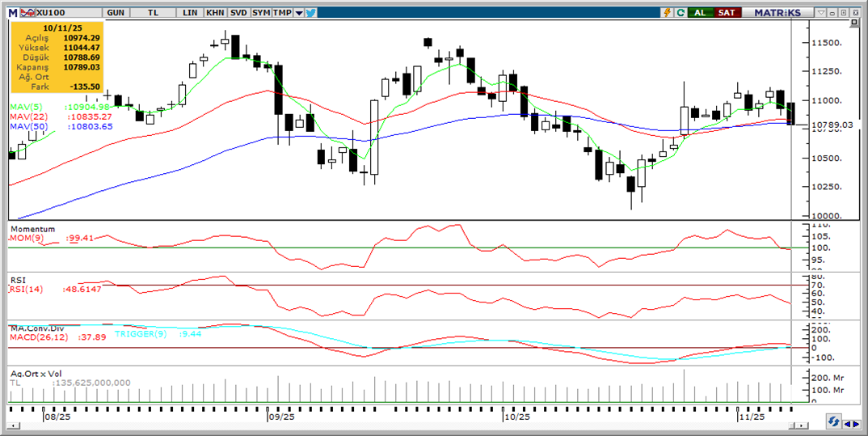The width and height of the screenshot is (868, 436).
Task: Open the SYM symbol menu
Action: (x=260, y=13)
